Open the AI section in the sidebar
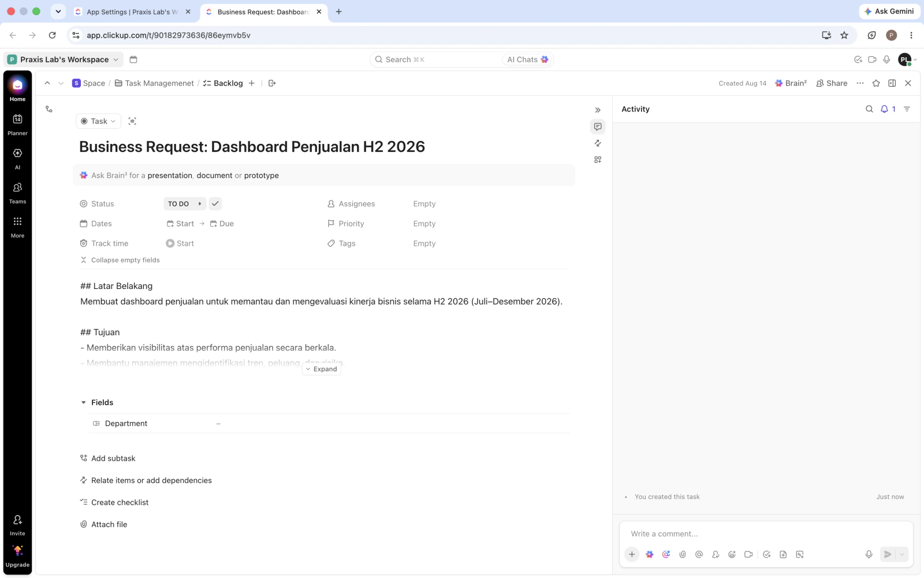924x578 pixels. (x=17, y=158)
